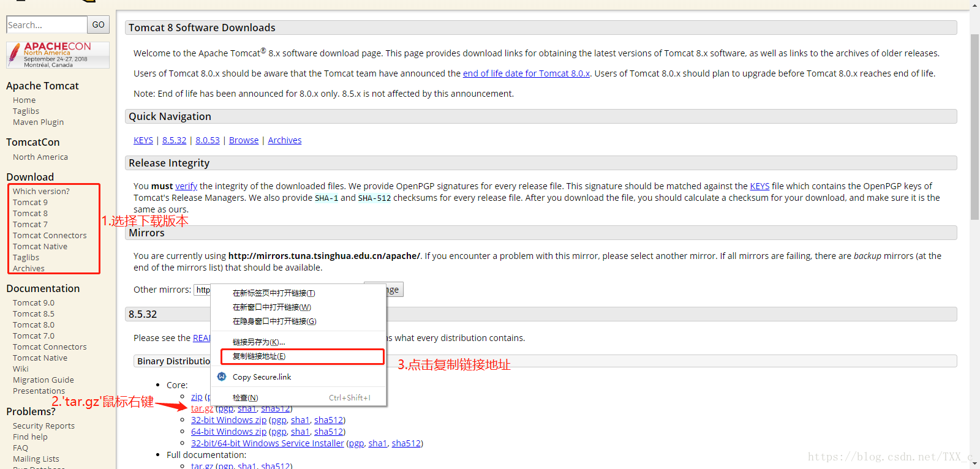Select Copy link address (复制链接地址)
This screenshot has width=980, height=469.
point(303,356)
